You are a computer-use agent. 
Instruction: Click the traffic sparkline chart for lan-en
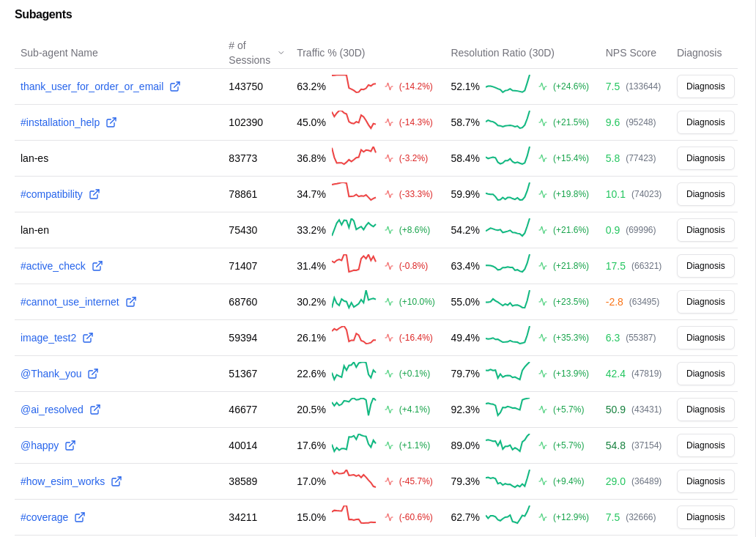[x=354, y=229]
